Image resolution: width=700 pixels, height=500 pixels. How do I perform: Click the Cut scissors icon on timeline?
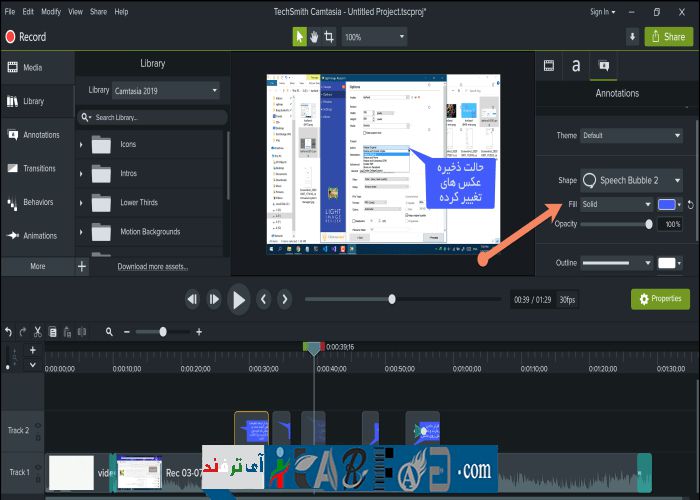[x=37, y=331]
